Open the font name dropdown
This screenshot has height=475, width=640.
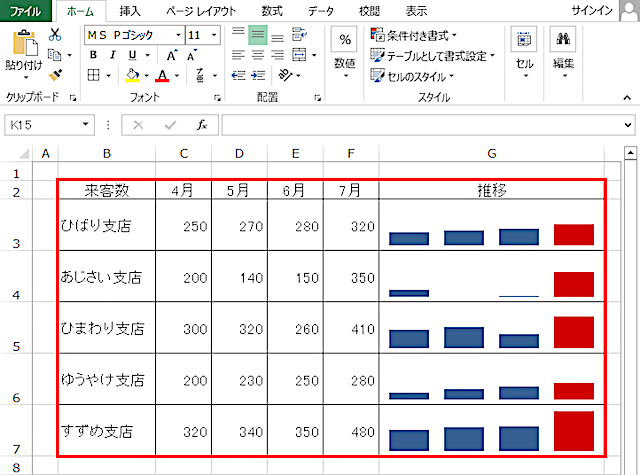click(x=177, y=34)
